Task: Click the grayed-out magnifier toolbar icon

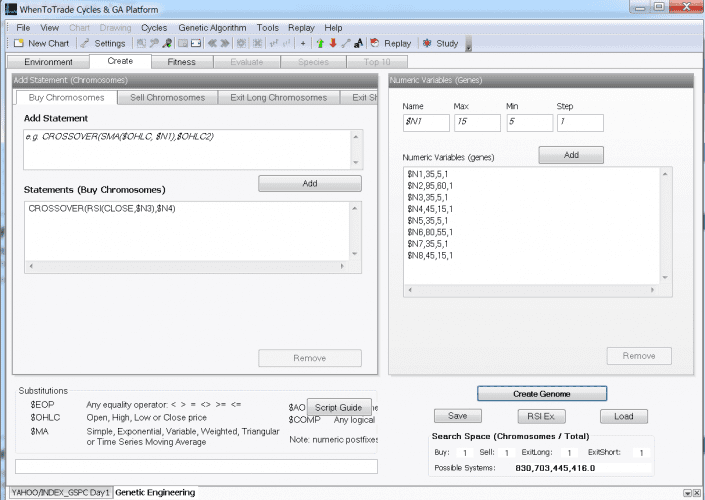Action: coord(154,43)
